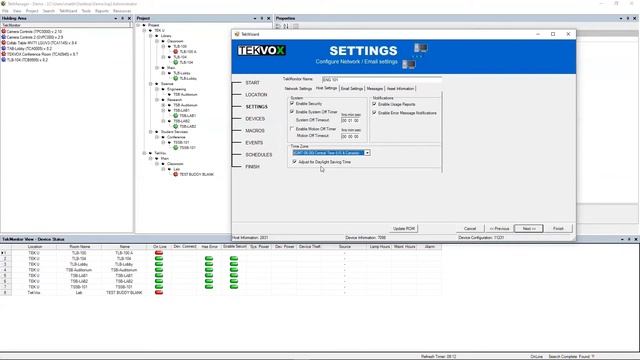The height and width of the screenshot is (360, 640).
Task: Open the Time Zone dropdown arrow
Action: coord(367,153)
